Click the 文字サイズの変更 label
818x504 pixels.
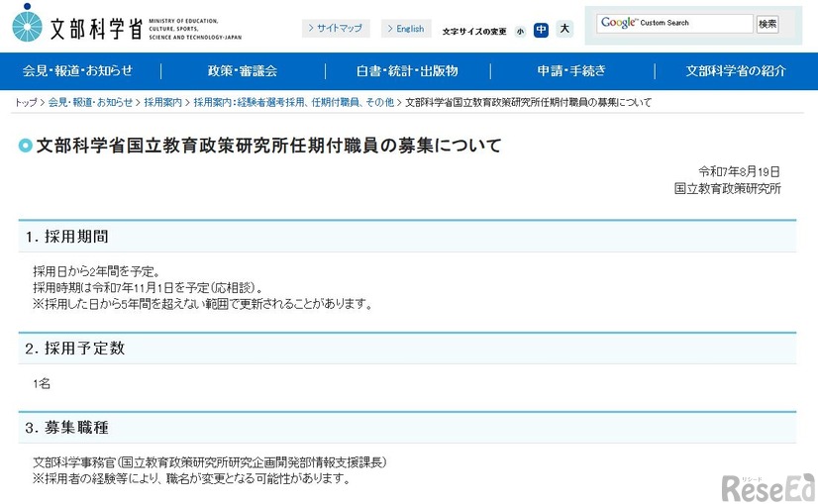pos(474,32)
